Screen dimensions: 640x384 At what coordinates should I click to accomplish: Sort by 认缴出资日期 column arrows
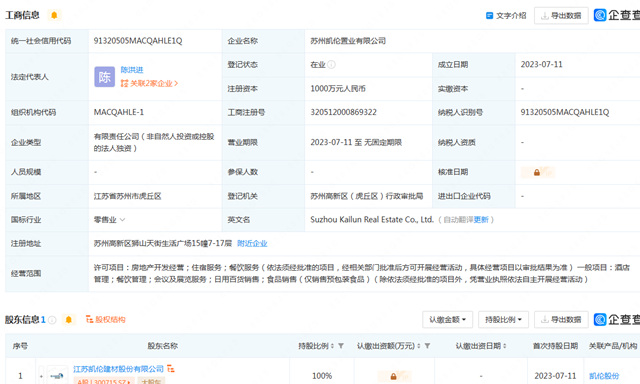505,346
